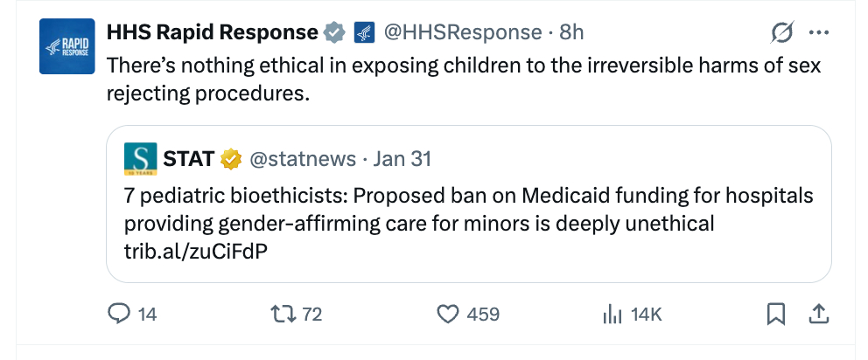Click the HHS affiliation badge icon
Screen dimensions: 868x360
click(x=364, y=33)
